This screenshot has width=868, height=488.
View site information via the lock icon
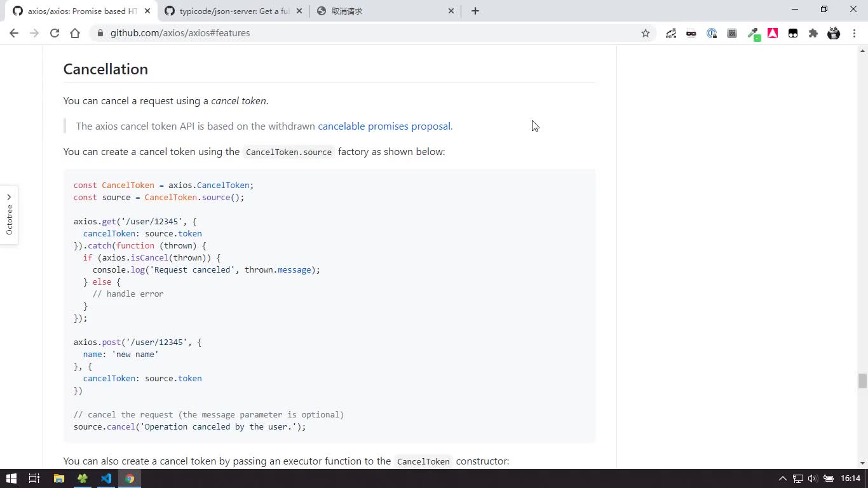coord(100,33)
